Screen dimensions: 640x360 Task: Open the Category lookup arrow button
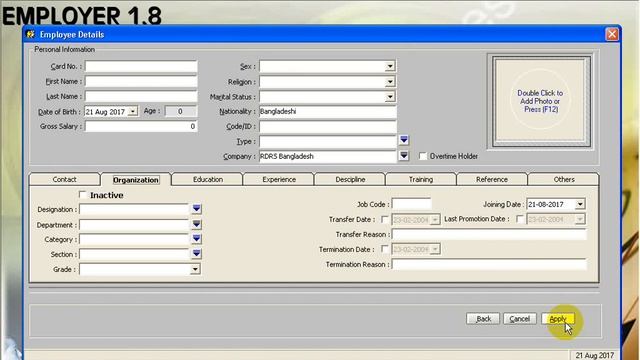click(x=196, y=239)
